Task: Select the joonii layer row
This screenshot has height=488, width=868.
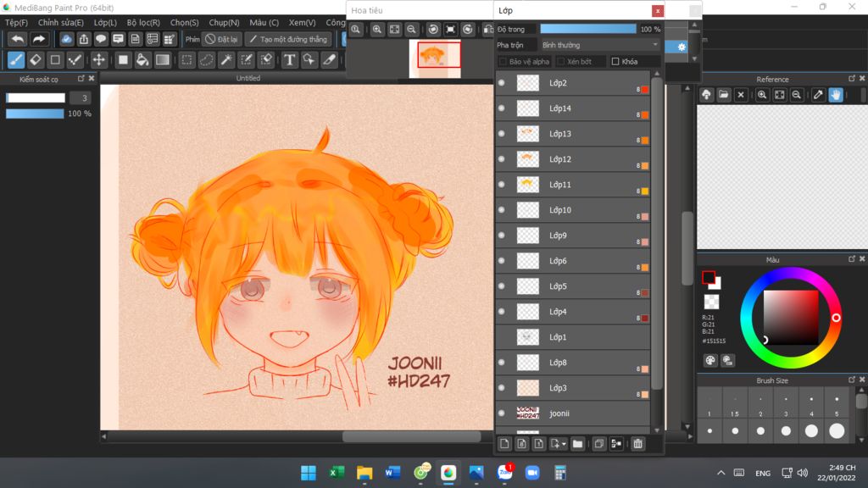Action: point(573,413)
